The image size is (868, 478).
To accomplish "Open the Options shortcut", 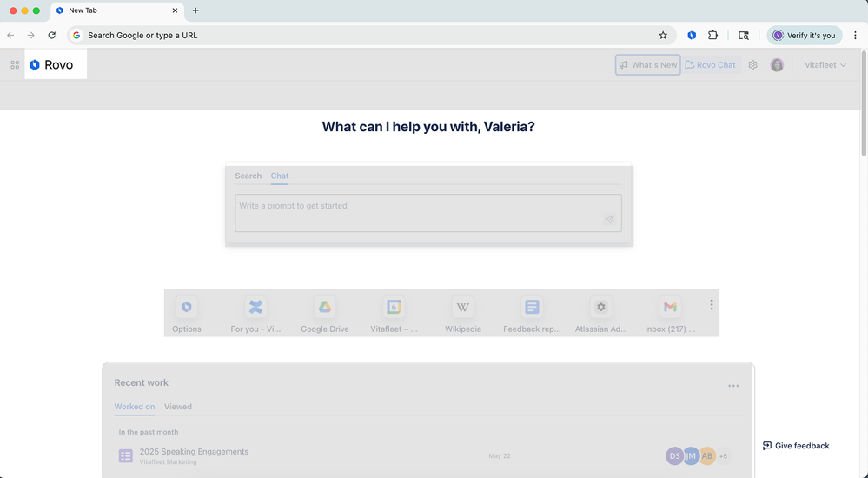I will click(x=187, y=315).
